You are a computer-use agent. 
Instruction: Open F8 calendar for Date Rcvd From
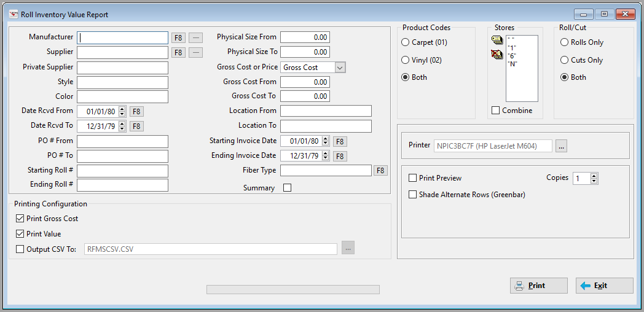(137, 111)
